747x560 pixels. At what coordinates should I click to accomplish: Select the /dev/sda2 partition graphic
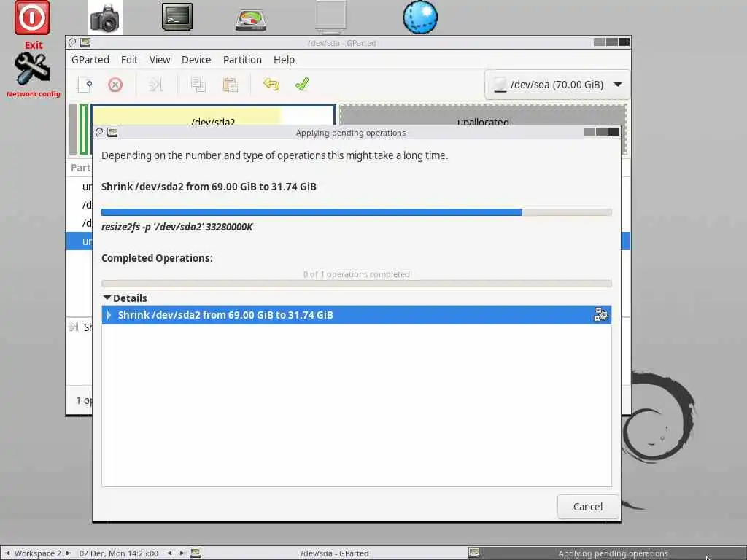(x=213, y=116)
